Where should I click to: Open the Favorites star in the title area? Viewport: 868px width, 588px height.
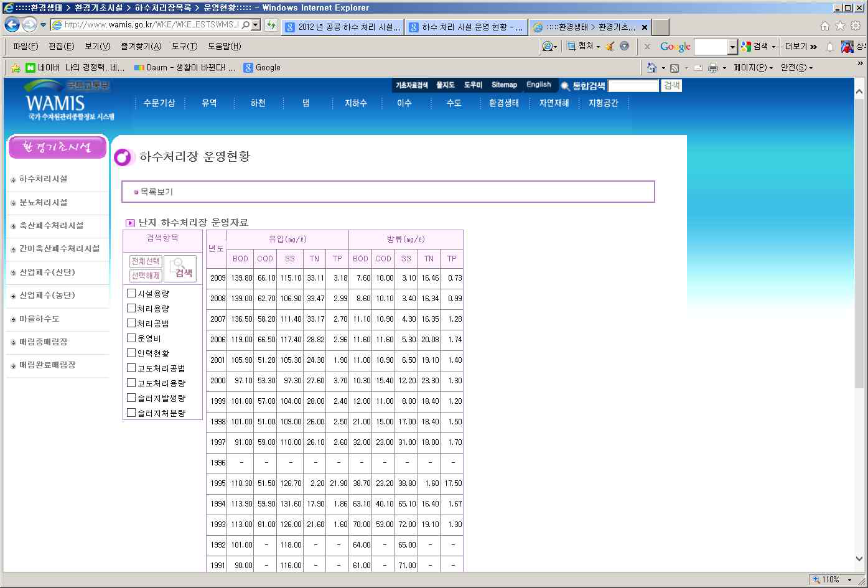[840, 26]
